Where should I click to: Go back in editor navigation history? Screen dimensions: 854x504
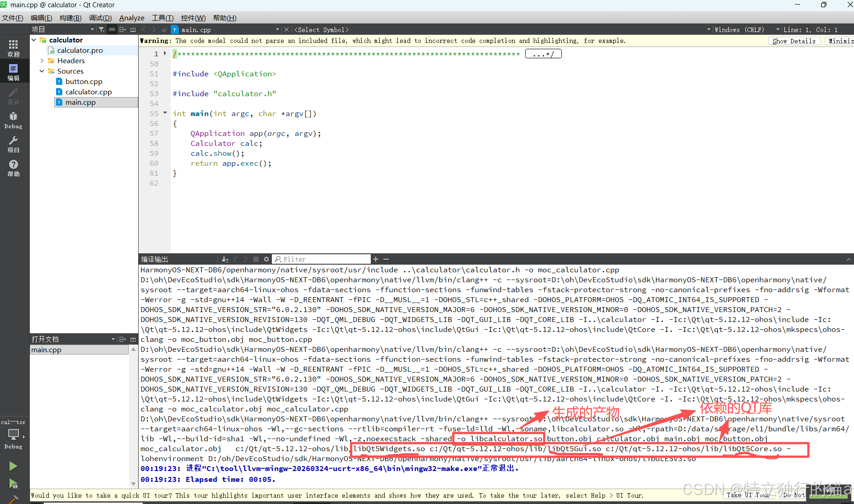(144, 29)
